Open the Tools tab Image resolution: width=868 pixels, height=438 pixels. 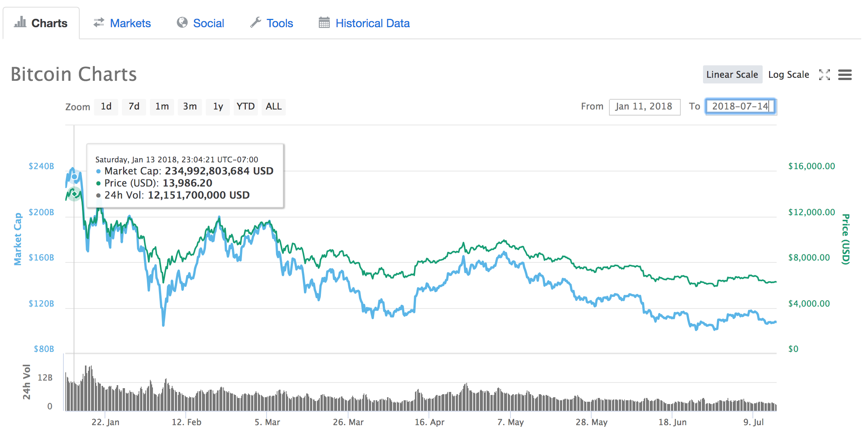[271, 23]
